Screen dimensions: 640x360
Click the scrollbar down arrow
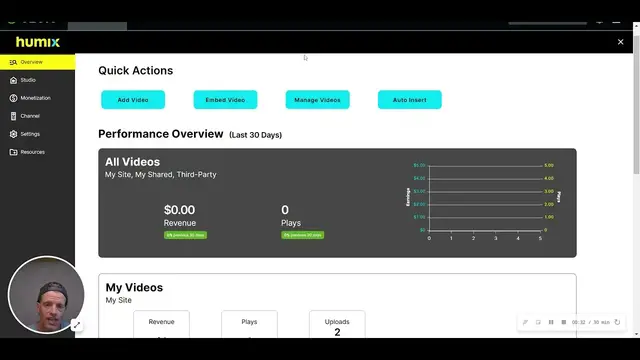[636, 334]
